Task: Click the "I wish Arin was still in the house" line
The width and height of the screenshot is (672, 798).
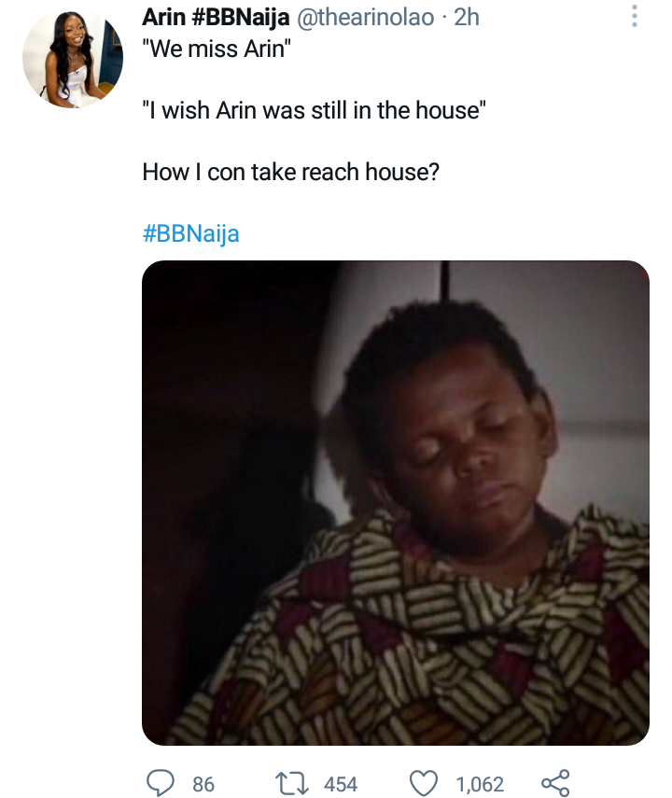Action: pyautogui.click(x=315, y=110)
